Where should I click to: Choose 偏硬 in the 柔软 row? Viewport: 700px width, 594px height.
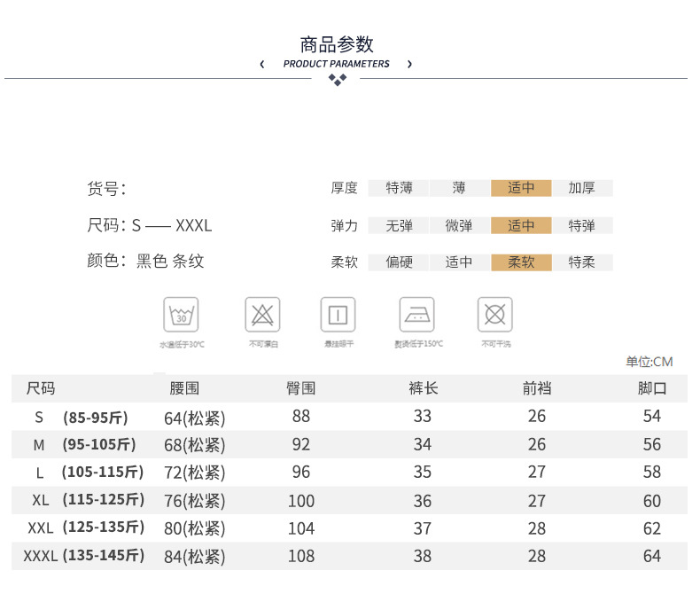click(x=399, y=262)
